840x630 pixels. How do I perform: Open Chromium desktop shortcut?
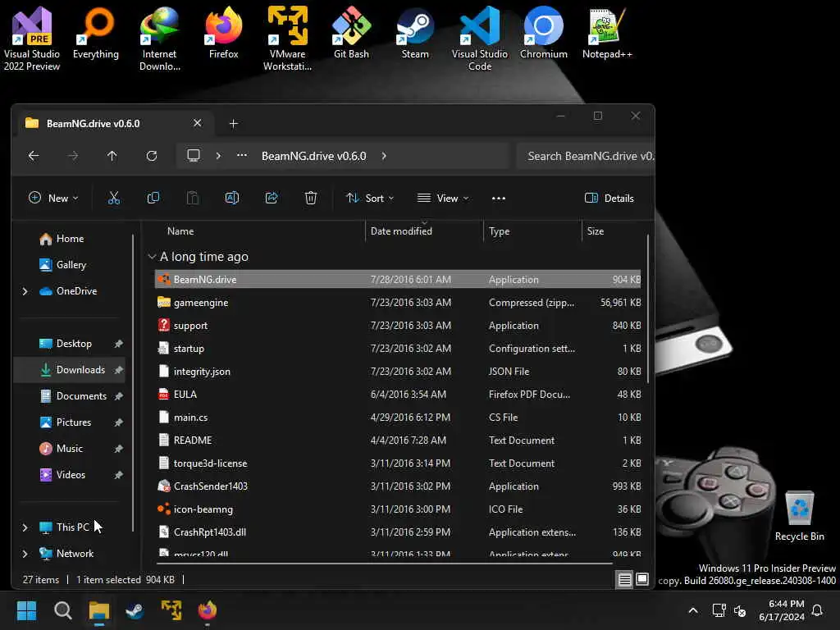(x=544, y=33)
